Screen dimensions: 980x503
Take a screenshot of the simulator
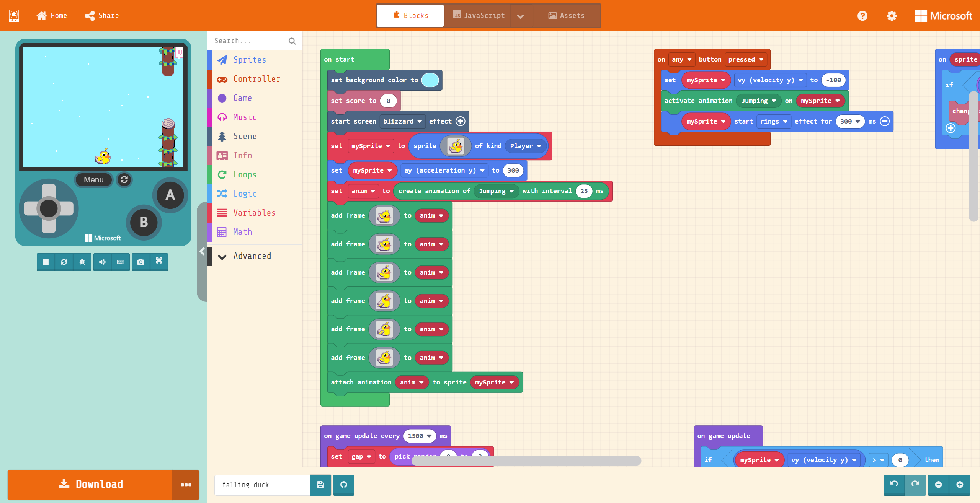coord(140,262)
